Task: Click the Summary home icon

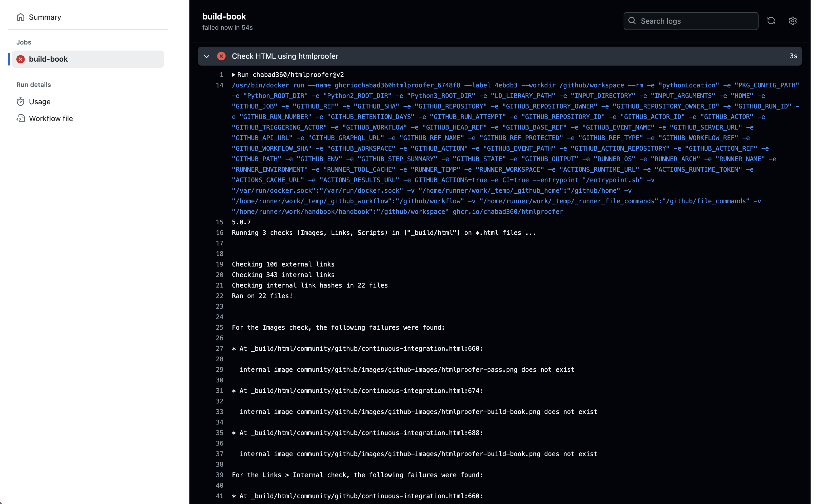Action: point(21,17)
